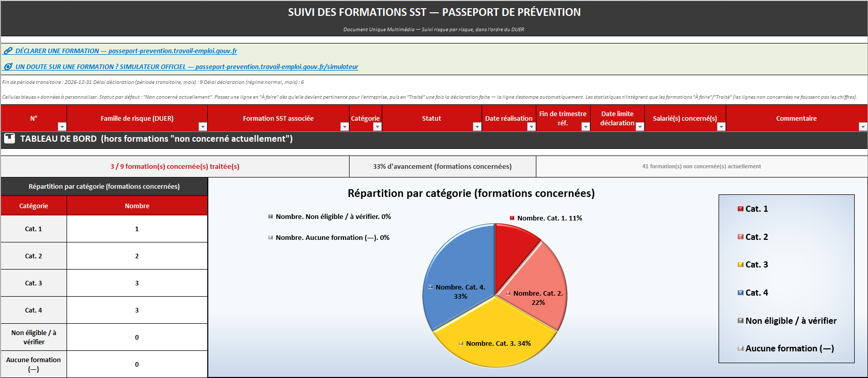Click the label 'Nombre. Non éligible / à vérifier. 0%'
Image resolution: width=868 pixels, height=378 pixels.
[x=330, y=216]
